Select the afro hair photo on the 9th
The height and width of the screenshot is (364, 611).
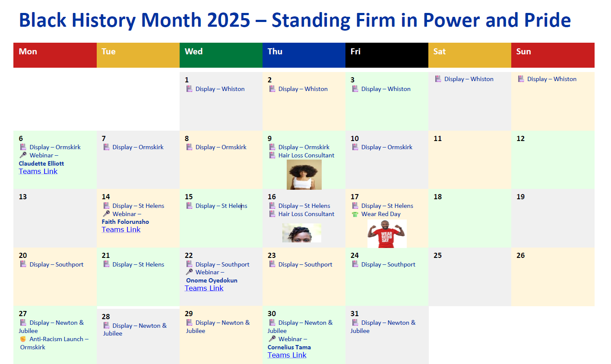point(304,174)
